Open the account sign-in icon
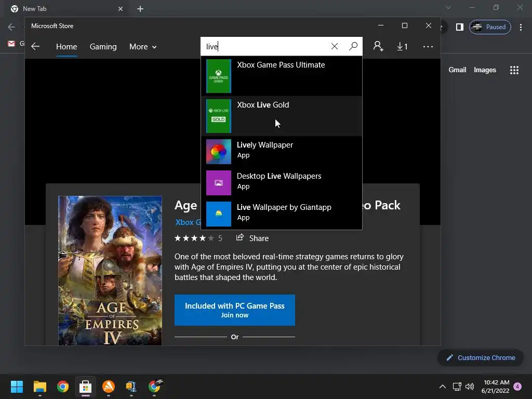 tap(378, 46)
